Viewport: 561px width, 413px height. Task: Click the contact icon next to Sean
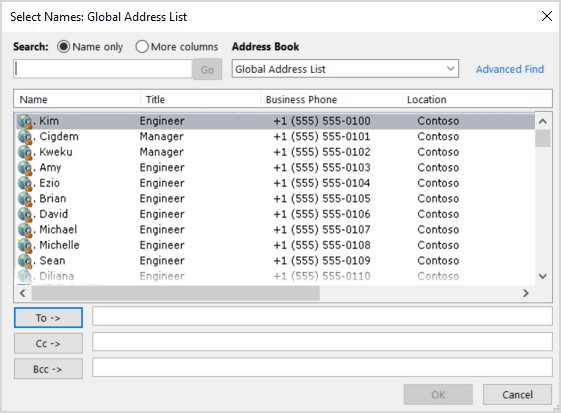(x=25, y=261)
